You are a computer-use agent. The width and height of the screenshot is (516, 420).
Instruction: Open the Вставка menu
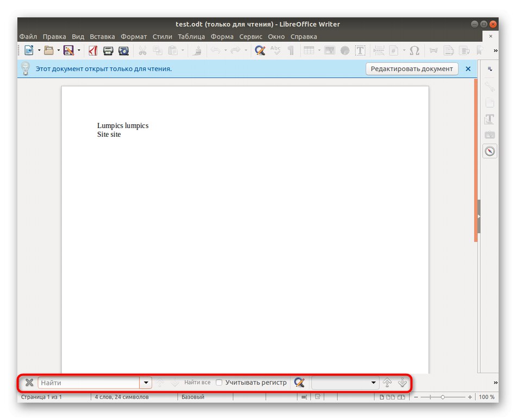(x=102, y=36)
